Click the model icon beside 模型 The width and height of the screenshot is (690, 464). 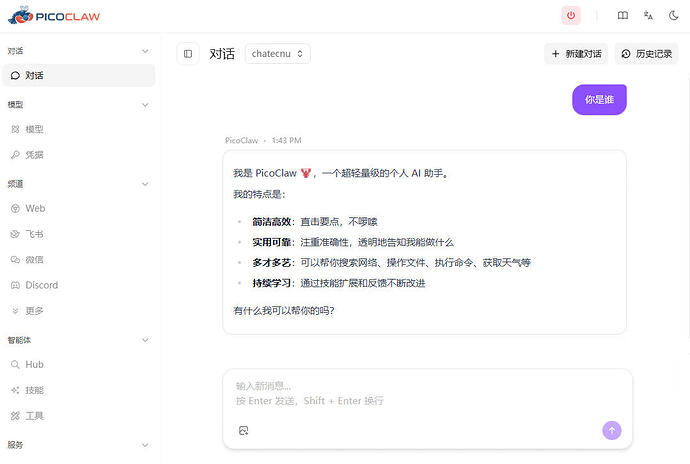pos(15,129)
